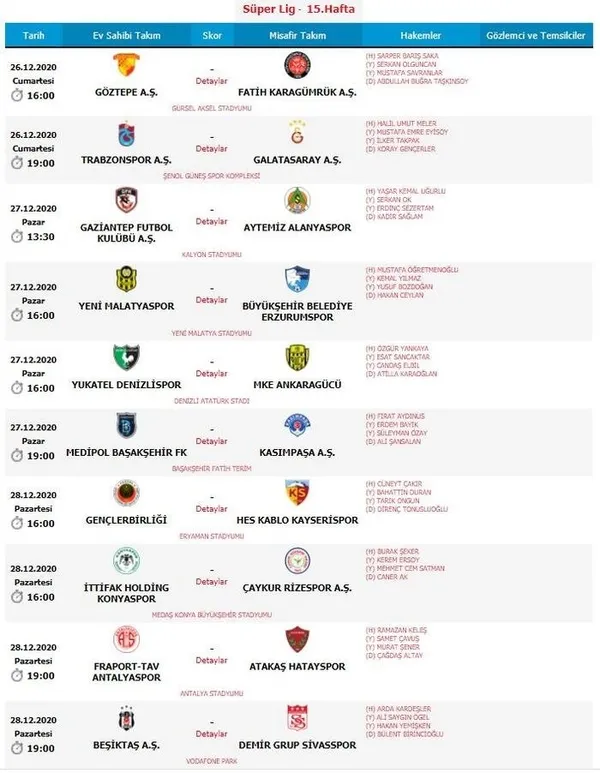
Task: Click the Trabzonspor A.Ş. logo
Action: click(126, 134)
